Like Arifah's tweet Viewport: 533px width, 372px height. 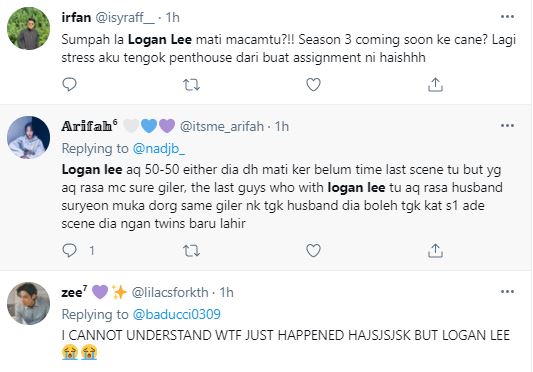[313, 251]
